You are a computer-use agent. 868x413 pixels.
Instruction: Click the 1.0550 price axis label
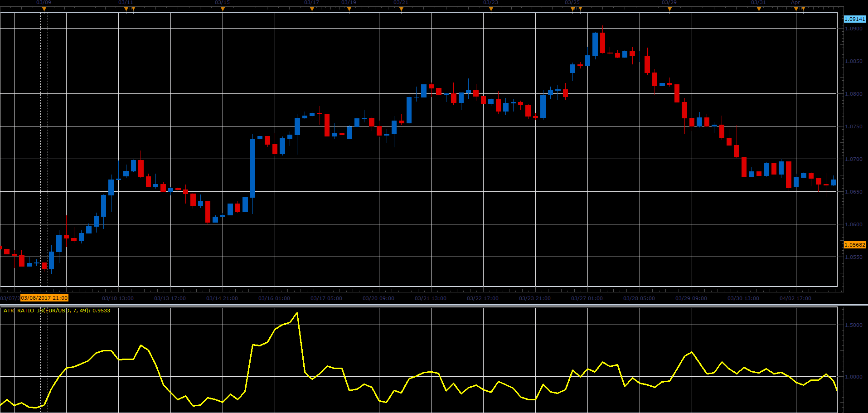coord(854,257)
